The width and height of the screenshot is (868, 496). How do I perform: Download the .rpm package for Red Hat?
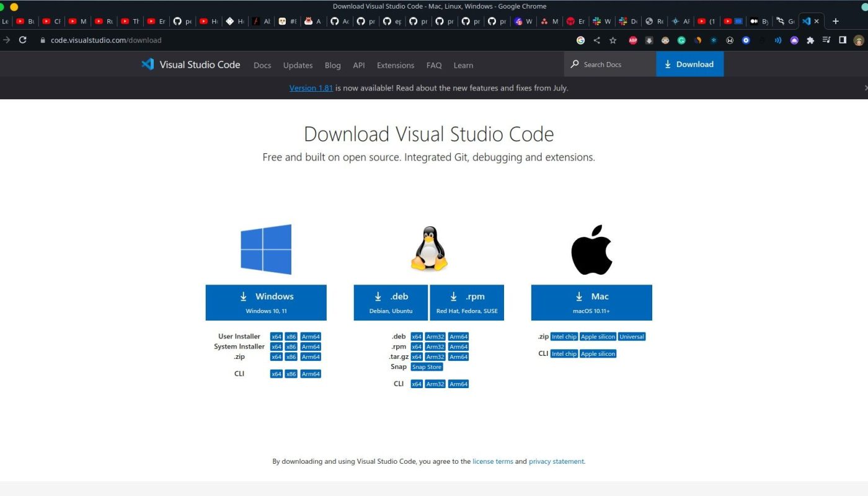[467, 303]
